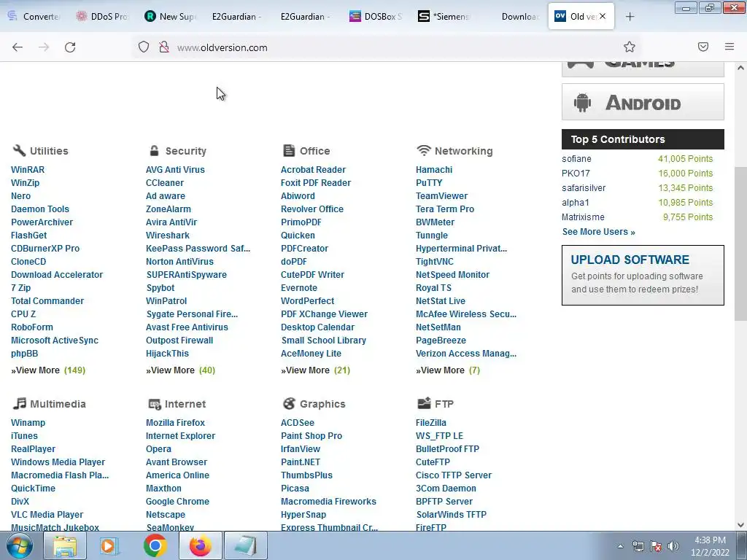
Task: Open the Acrobat Reader link
Action: tap(313, 169)
